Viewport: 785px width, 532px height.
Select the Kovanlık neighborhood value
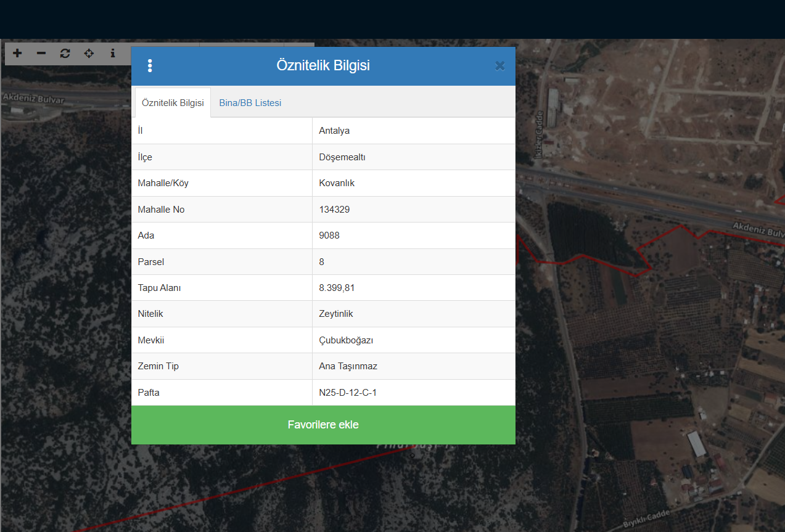[337, 183]
